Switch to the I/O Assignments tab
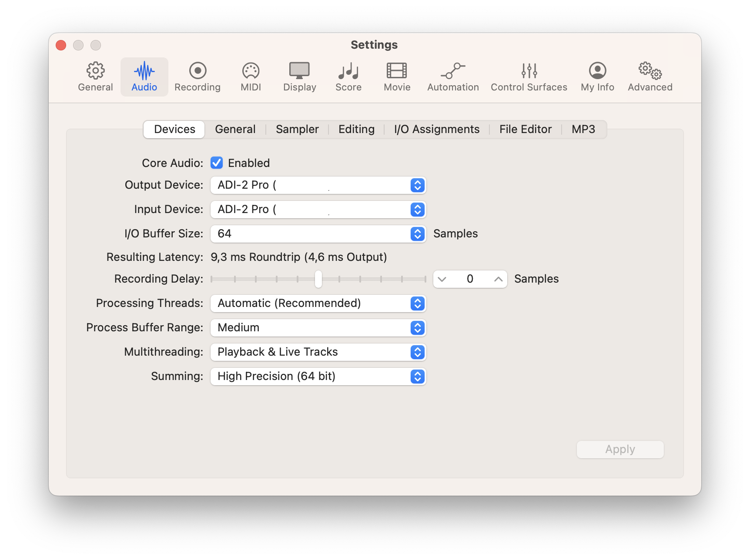Screen dimensions: 750x560 point(437,130)
